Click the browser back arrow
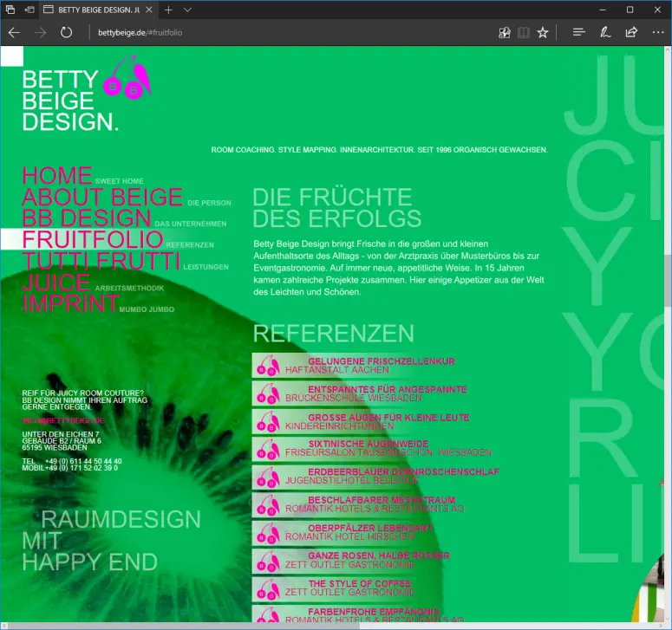Viewport: 672px width, 630px height. 14,33
